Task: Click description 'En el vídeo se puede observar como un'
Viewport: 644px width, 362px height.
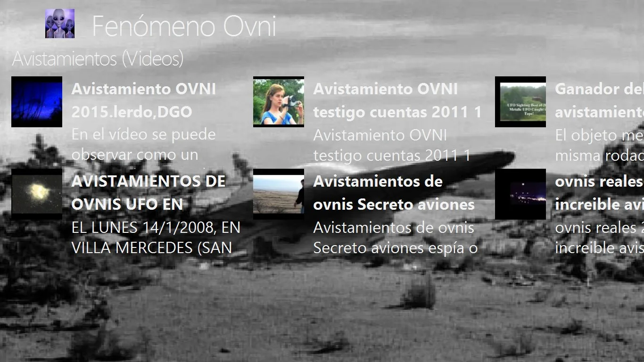Action: (x=144, y=144)
